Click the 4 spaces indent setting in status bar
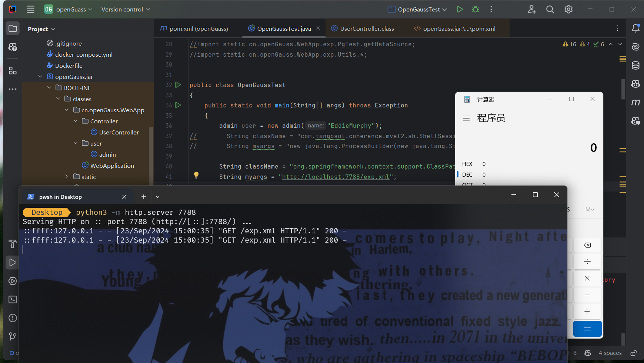This screenshot has height=363, width=644. pyautogui.click(x=610, y=353)
